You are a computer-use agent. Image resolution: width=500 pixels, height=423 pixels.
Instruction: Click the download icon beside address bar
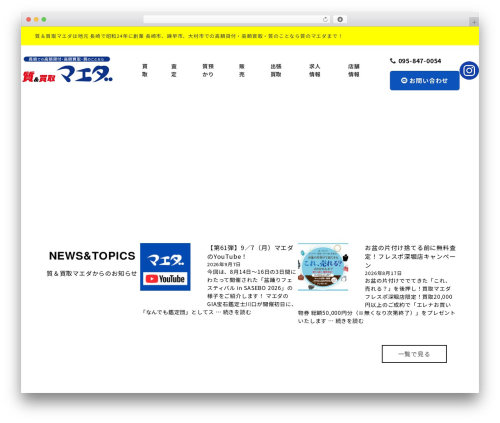tap(340, 19)
